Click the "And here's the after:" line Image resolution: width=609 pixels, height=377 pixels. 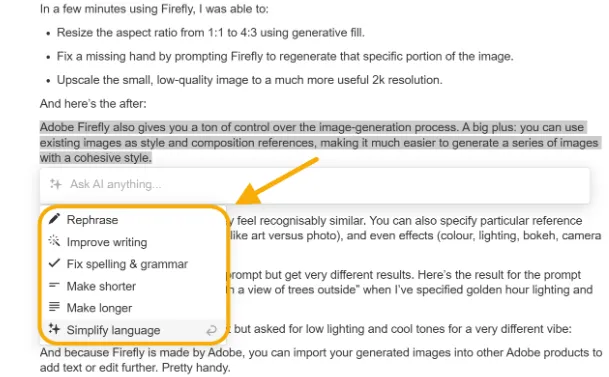point(93,104)
